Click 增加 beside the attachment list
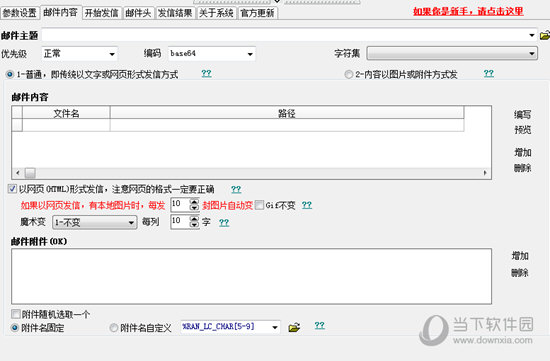Viewport: 550px width, 361px height. pyautogui.click(x=519, y=256)
